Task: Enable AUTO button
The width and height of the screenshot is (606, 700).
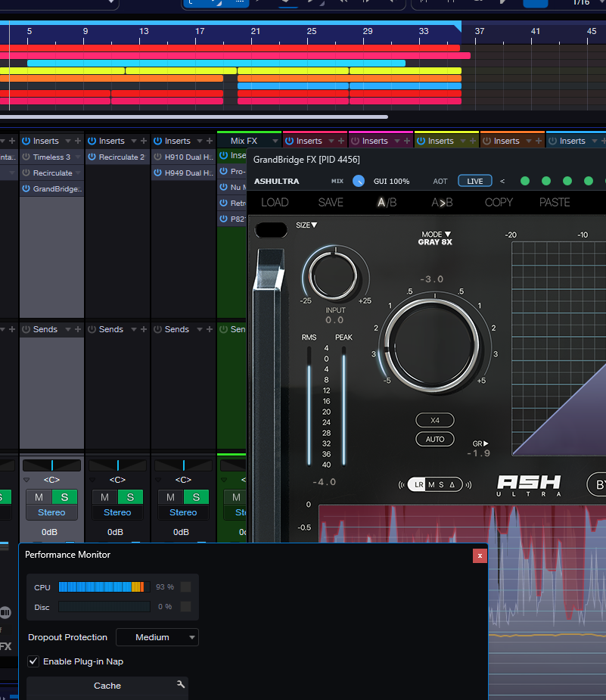Action: 435,439
